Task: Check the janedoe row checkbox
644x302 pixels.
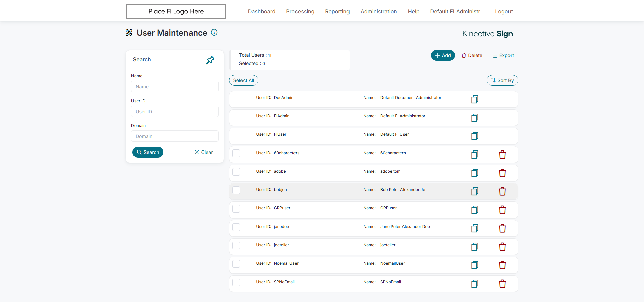Action: (x=236, y=227)
